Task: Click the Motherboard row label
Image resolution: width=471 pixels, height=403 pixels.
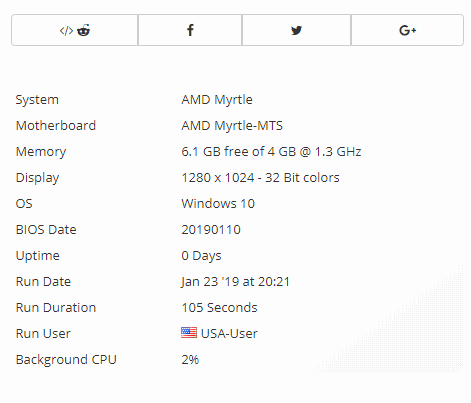Action: point(56,126)
